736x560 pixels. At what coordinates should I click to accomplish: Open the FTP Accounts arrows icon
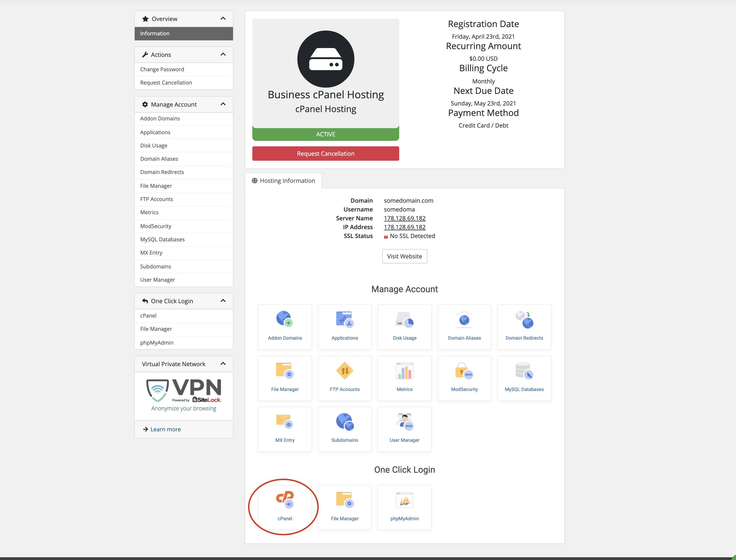point(345,371)
